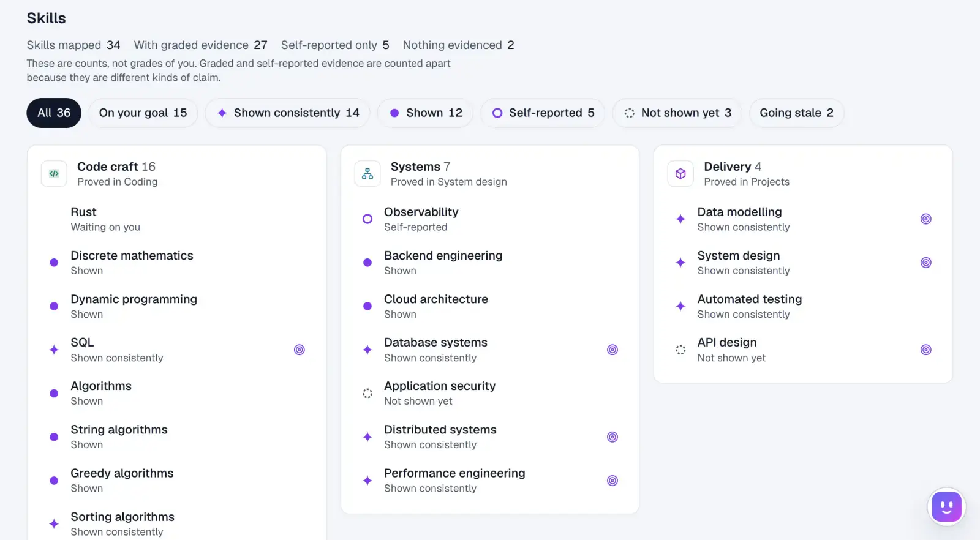Open the Automated testing skill

pyautogui.click(x=804, y=306)
